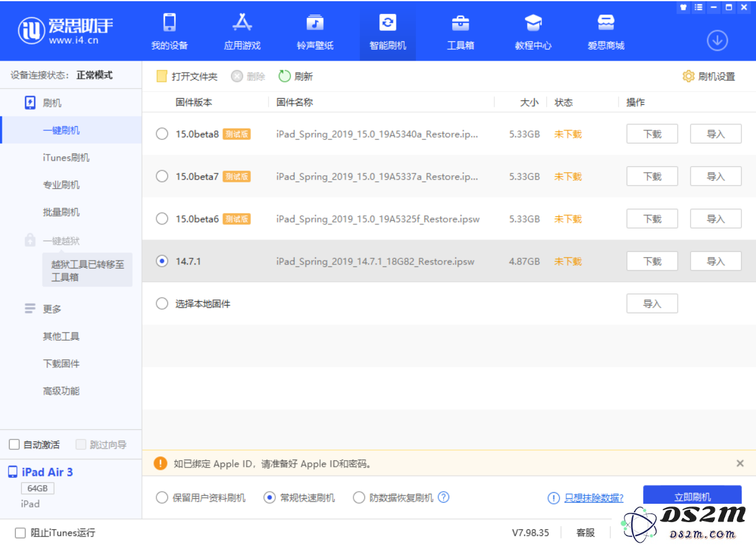Open the 爱思商城 store tab
Image resolution: width=756 pixels, height=545 pixels.
click(606, 32)
